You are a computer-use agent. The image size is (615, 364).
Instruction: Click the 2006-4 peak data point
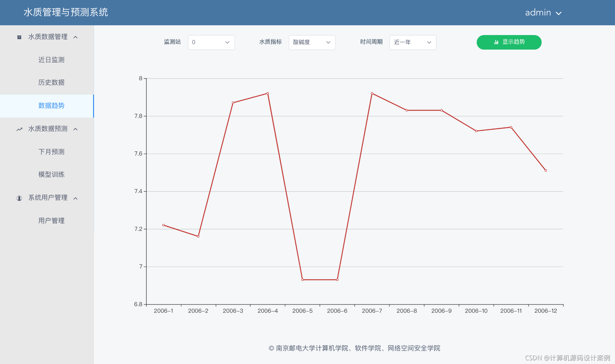point(268,93)
